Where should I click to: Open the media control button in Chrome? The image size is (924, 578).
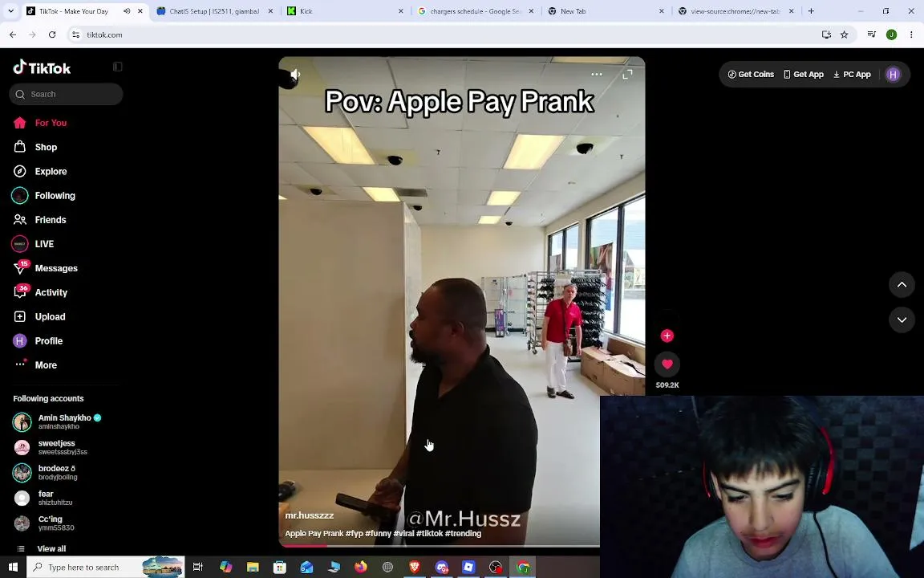pyautogui.click(x=872, y=35)
